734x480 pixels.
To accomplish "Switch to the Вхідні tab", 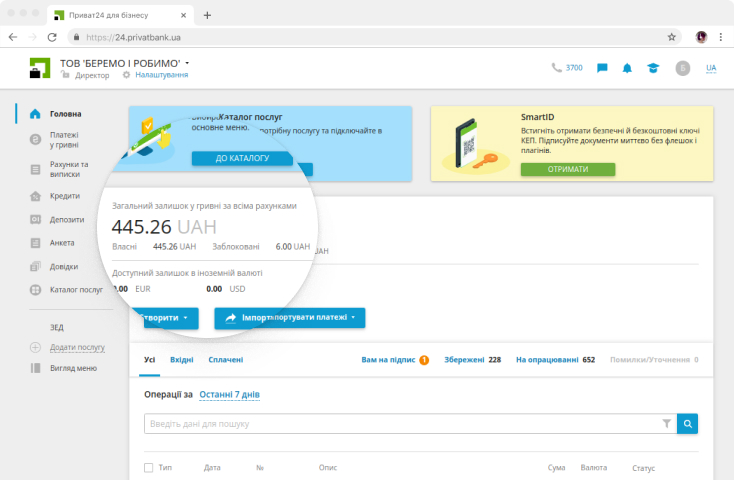I will pyautogui.click(x=182, y=359).
